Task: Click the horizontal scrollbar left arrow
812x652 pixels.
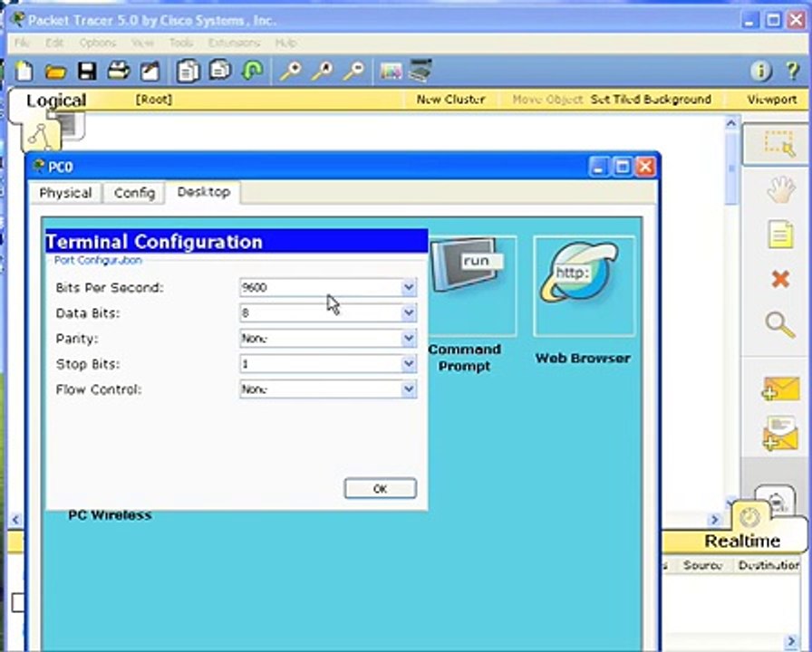Action: click(x=15, y=519)
